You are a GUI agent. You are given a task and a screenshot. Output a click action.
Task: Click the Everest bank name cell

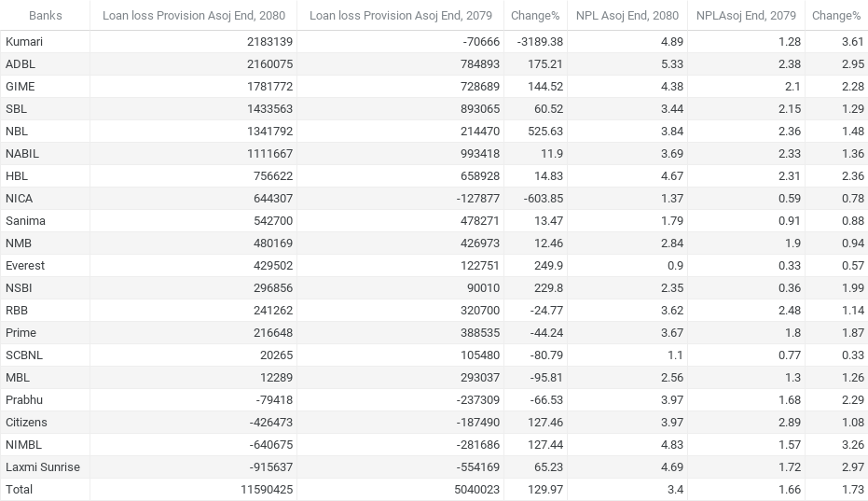click(25, 266)
